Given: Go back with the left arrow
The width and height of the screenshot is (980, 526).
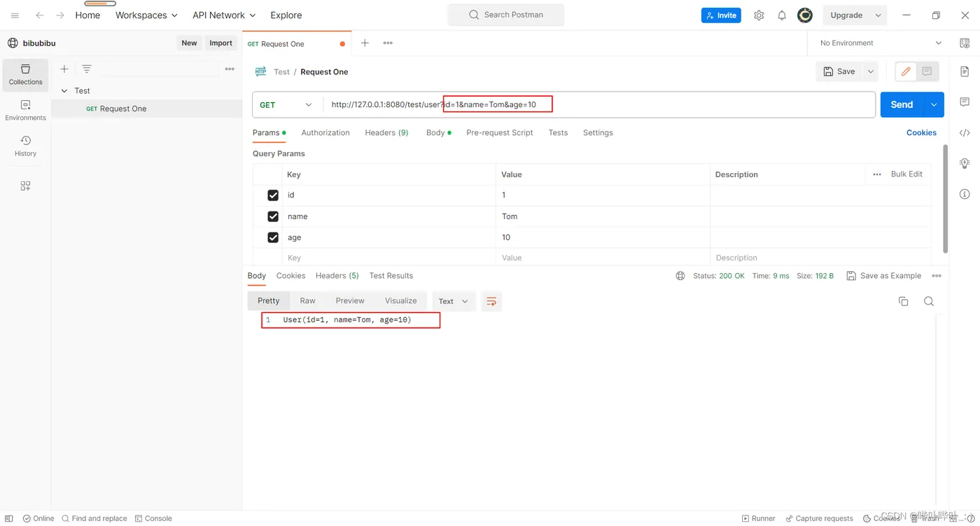Looking at the screenshot, I should pos(40,15).
